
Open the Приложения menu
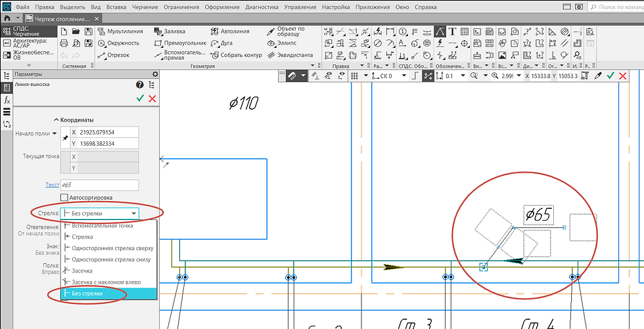pos(373,7)
